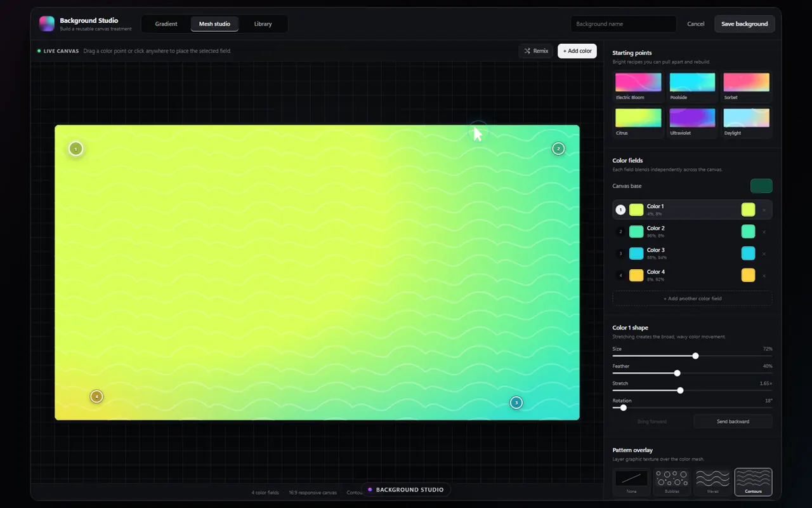The width and height of the screenshot is (812, 508).
Task: Choose the None pattern overlay
Action: click(632, 482)
